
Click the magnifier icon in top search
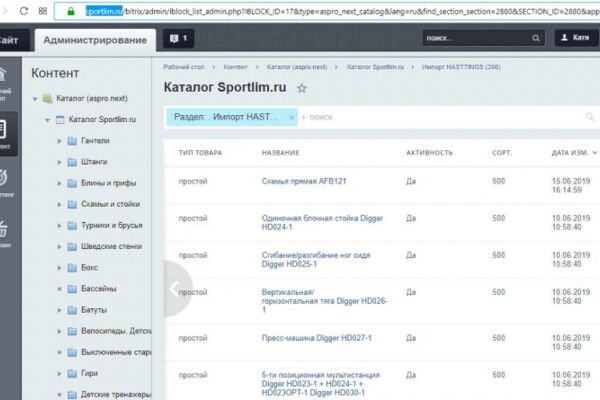[536, 38]
